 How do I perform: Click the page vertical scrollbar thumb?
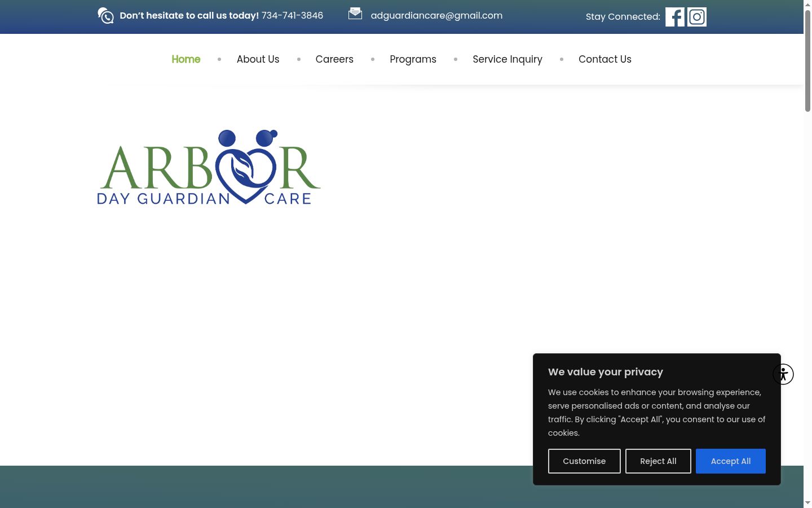pos(807,60)
